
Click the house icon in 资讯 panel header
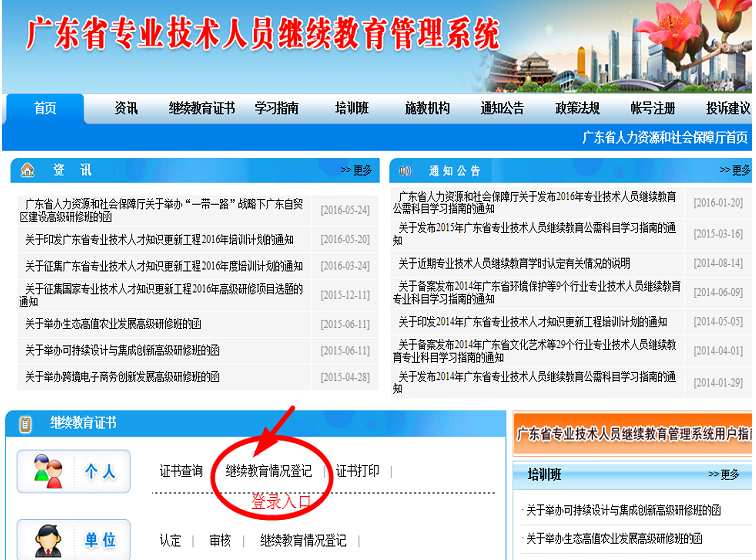click(27, 170)
